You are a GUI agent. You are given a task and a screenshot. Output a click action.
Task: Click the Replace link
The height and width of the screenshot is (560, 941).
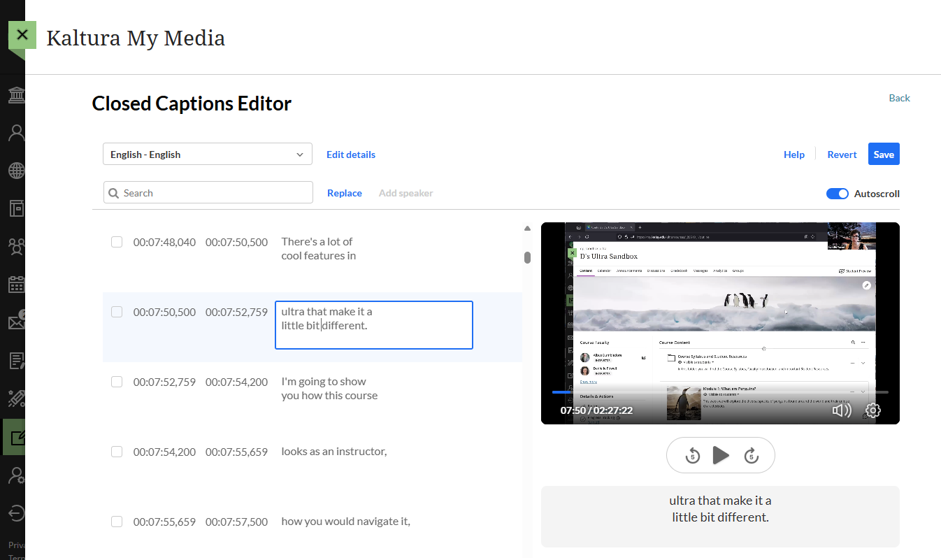pyautogui.click(x=345, y=193)
